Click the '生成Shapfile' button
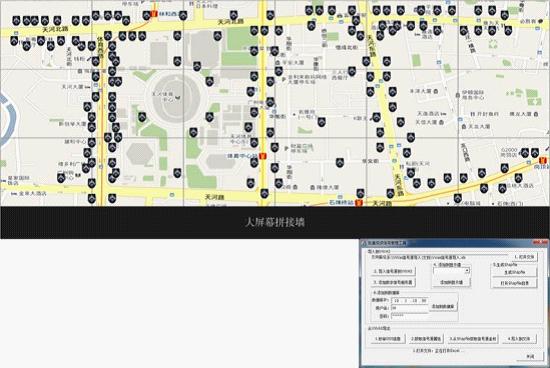The height and width of the screenshot is (368, 550). pyautogui.click(x=514, y=272)
